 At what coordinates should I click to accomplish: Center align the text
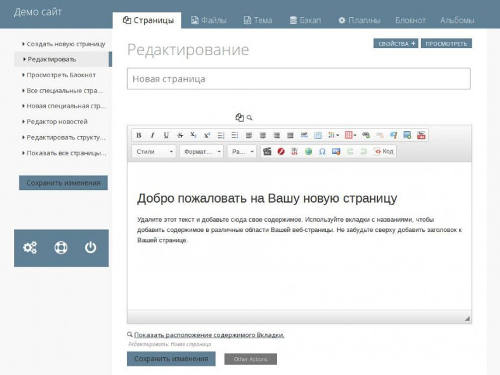coord(263,135)
